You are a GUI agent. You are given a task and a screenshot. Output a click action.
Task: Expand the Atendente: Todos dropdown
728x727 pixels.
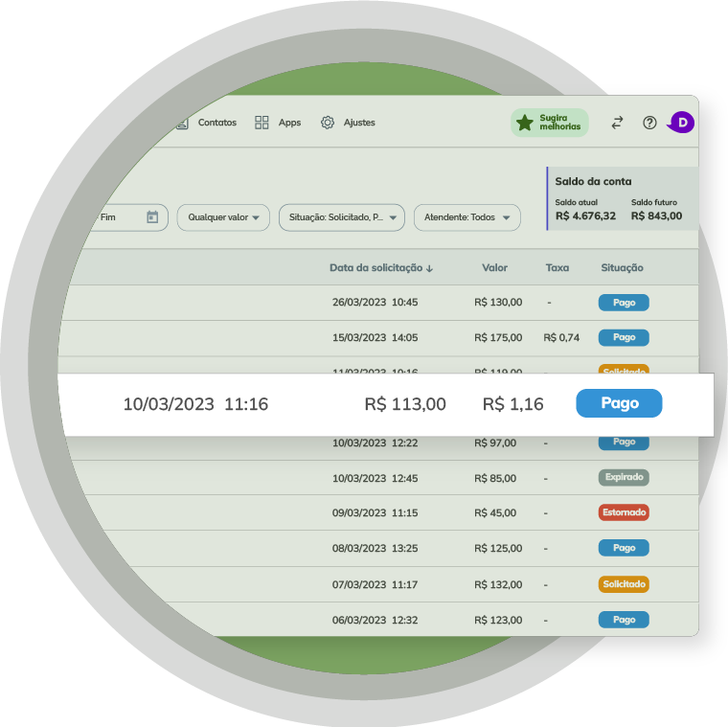pyautogui.click(x=466, y=217)
